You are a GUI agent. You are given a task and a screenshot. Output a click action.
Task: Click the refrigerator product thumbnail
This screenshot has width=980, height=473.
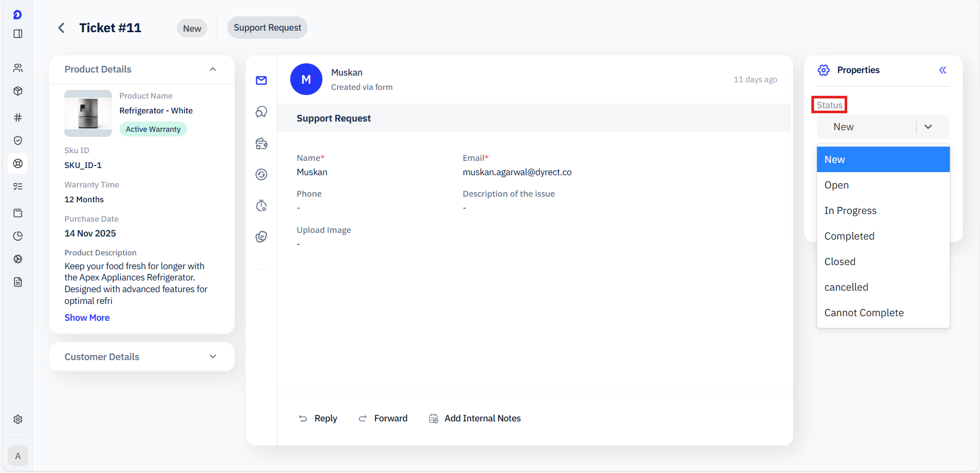[x=88, y=113]
